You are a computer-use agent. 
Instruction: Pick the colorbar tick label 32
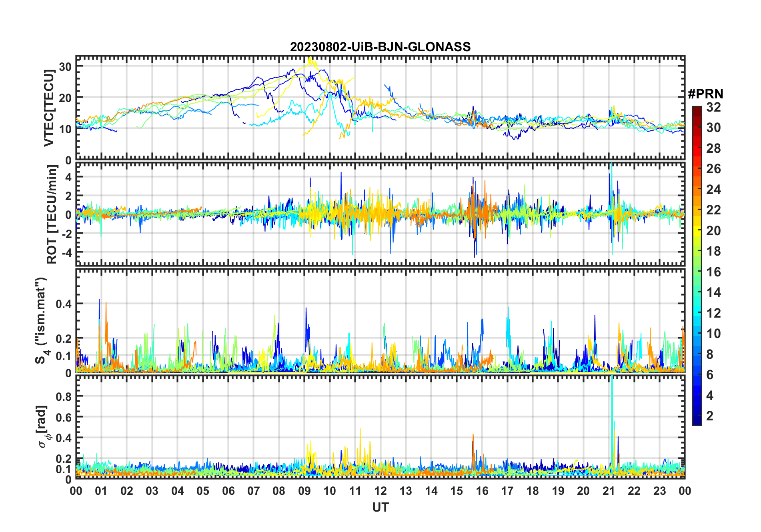point(713,107)
